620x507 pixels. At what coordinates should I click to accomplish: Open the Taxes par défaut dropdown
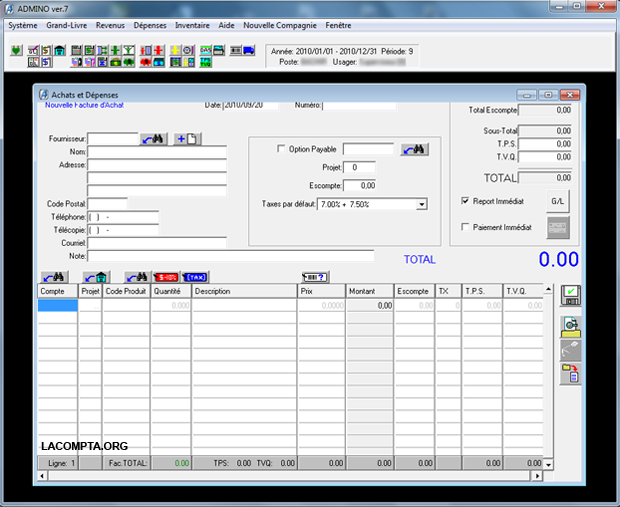tap(422, 204)
